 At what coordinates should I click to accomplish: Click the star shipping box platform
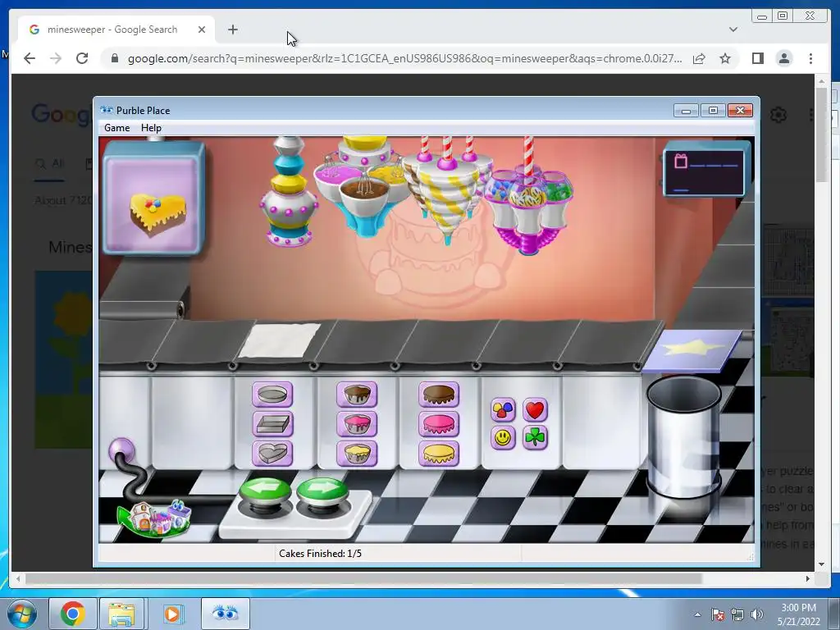[693, 349]
